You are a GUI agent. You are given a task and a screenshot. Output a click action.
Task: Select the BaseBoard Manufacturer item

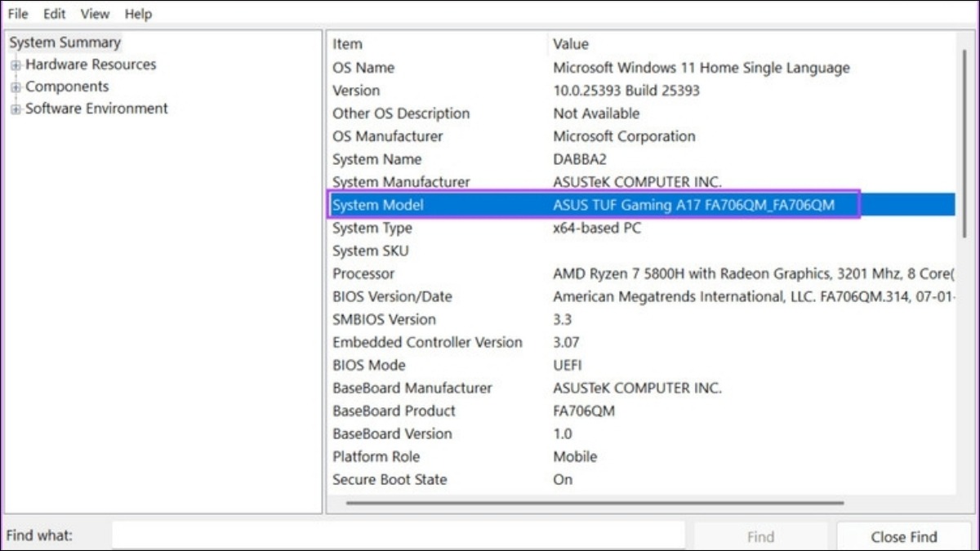[412, 388]
